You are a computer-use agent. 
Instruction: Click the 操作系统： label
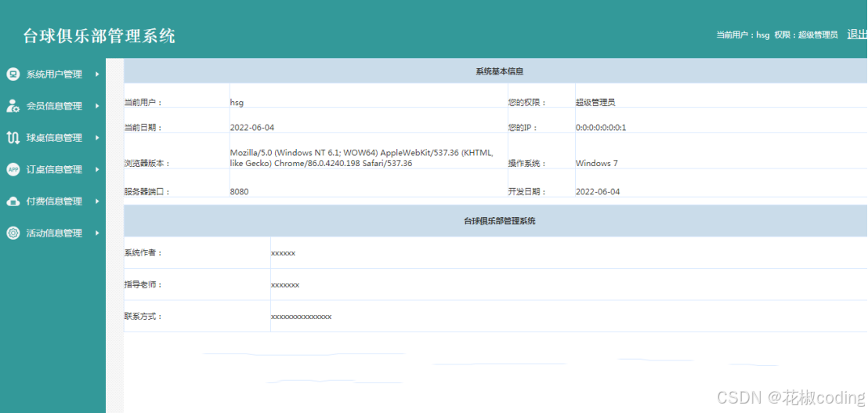pyautogui.click(x=527, y=163)
